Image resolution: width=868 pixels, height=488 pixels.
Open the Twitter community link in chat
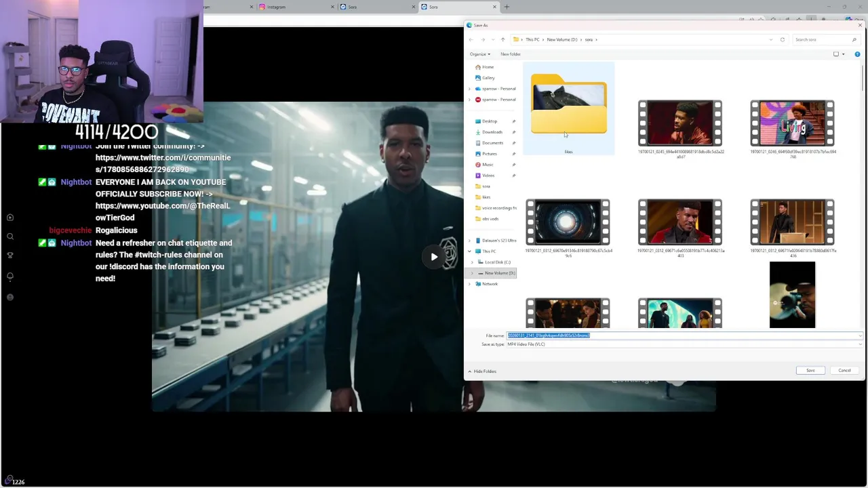[163, 163]
